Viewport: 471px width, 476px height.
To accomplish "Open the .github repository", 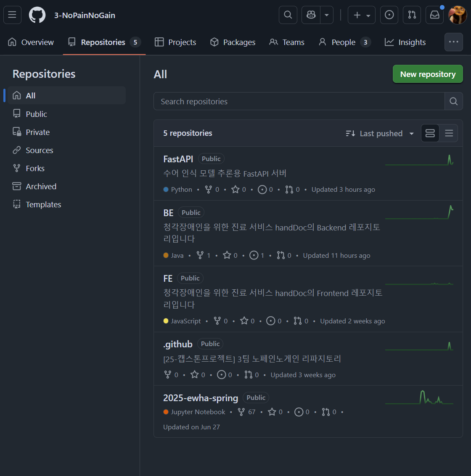I will tap(177, 344).
